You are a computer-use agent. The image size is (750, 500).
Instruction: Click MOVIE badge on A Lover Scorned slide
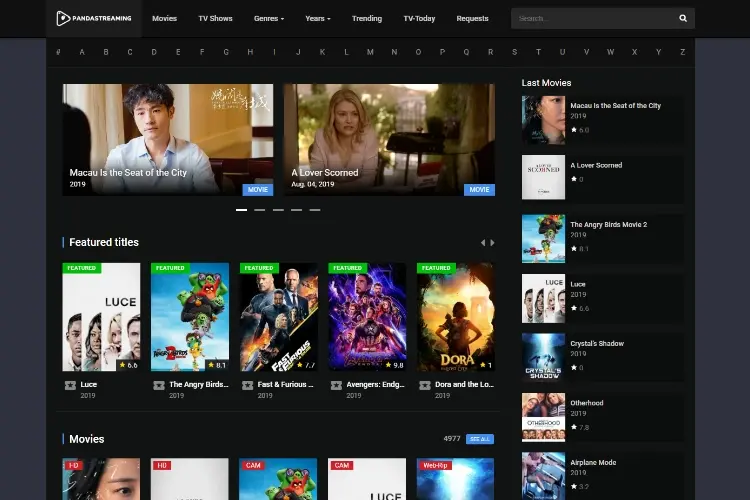(x=479, y=189)
